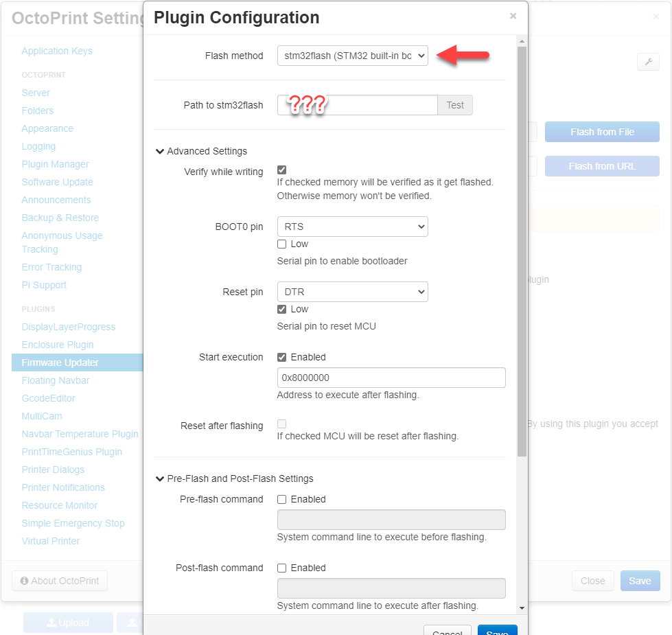The height and width of the screenshot is (635, 672).
Task: Click the scrollbar down arrow in the dialog
Action: click(522, 608)
